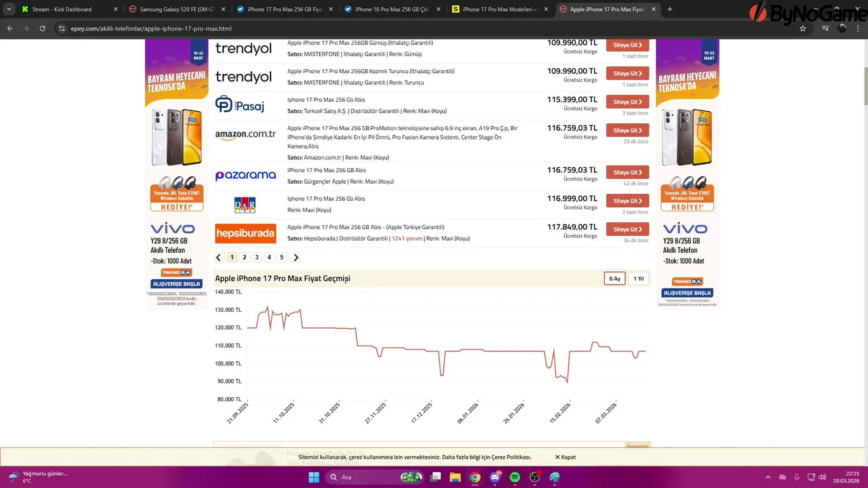View site information icon in address bar
Screen dimensions: 868x488
point(62,28)
